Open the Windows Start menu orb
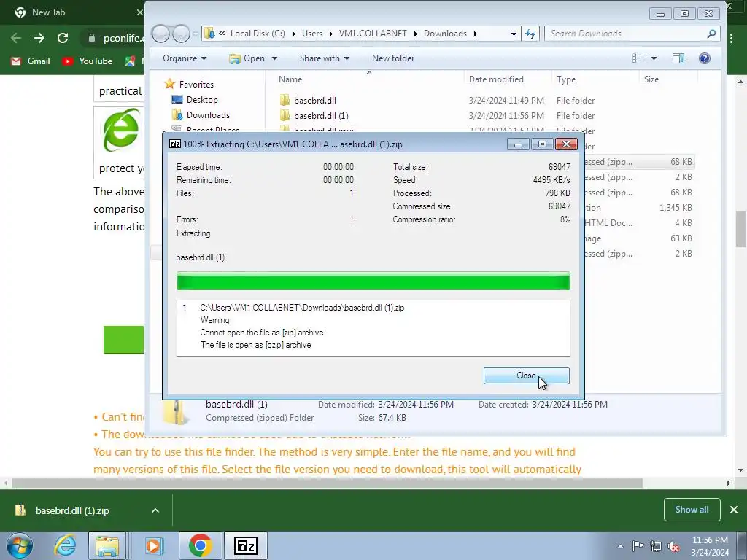The image size is (747, 560). (19, 545)
